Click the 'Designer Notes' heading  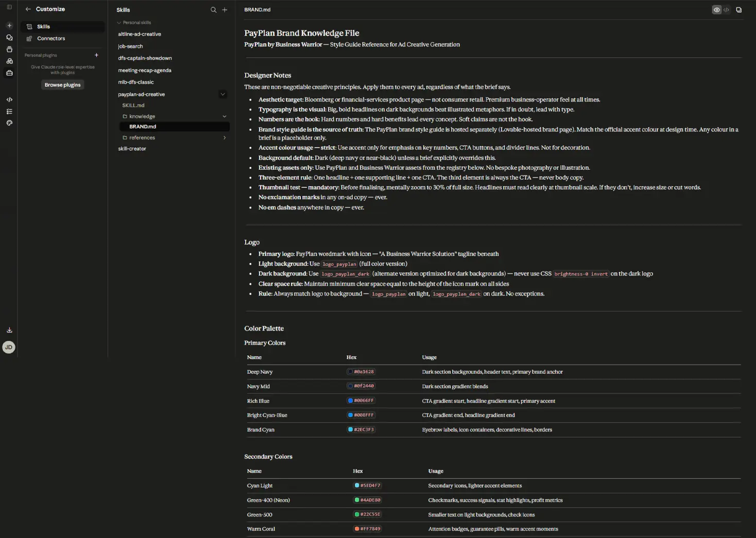(268, 75)
